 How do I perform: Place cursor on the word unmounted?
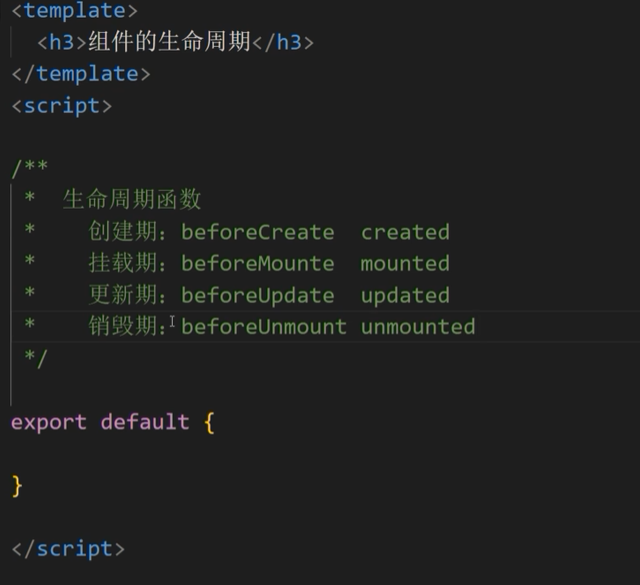pyautogui.click(x=418, y=326)
